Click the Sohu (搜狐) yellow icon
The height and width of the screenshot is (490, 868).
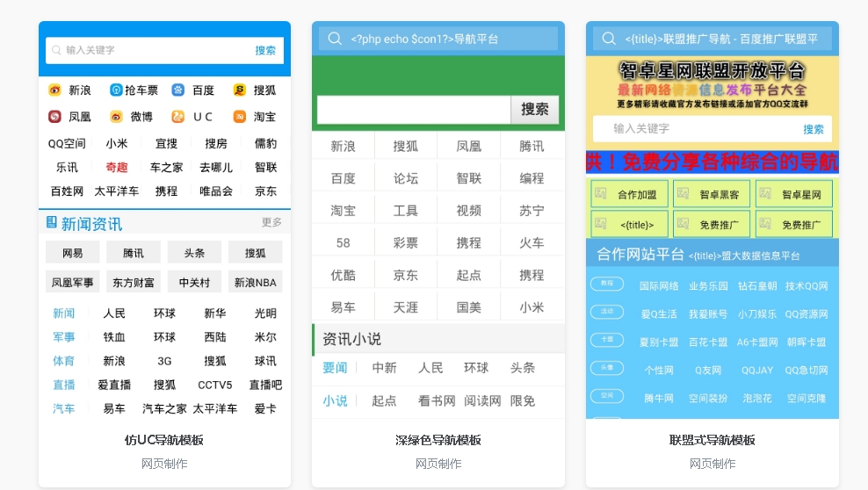tap(239, 90)
